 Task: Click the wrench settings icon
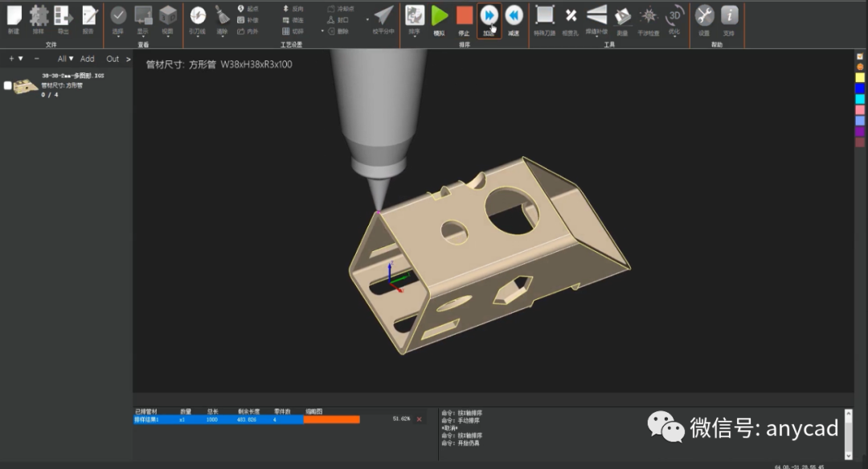pos(704,15)
